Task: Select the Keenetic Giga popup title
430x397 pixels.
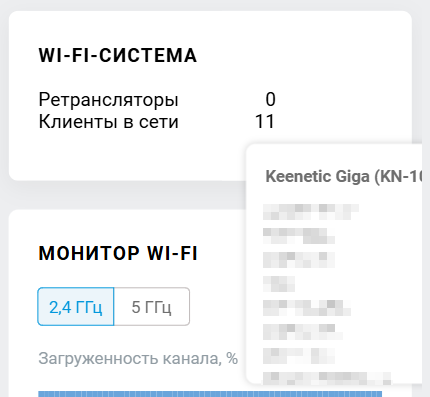Action: pos(343,176)
